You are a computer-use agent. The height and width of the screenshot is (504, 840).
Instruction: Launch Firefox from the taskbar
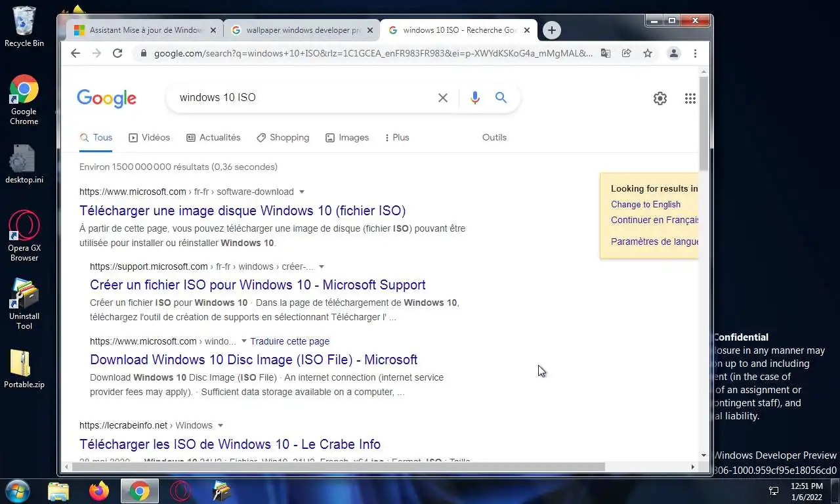(x=99, y=491)
